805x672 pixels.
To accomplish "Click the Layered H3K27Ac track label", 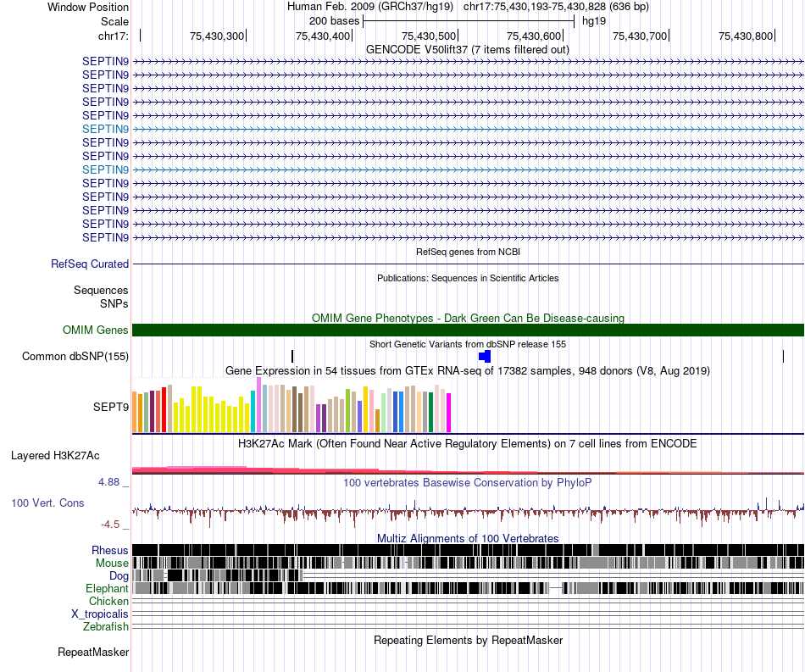I will coord(55,456).
